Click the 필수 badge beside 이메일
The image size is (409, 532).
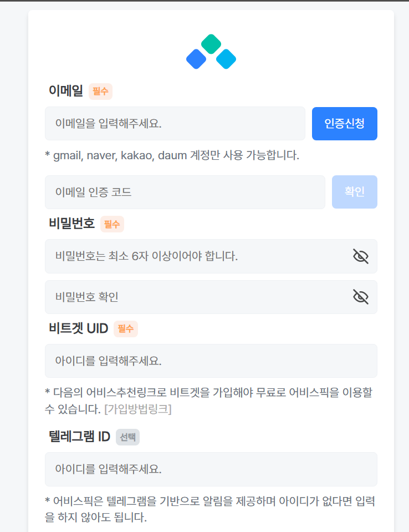tap(100, 92)
